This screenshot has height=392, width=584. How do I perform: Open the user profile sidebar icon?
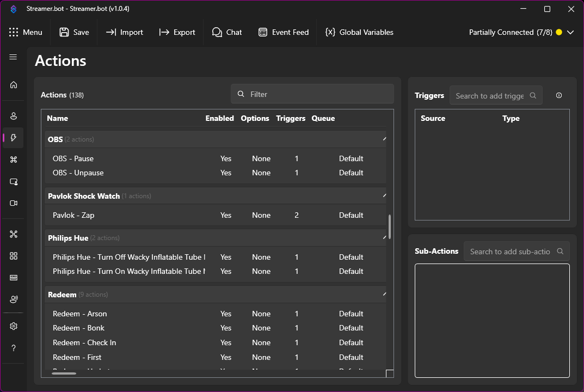tap(14, 116)
